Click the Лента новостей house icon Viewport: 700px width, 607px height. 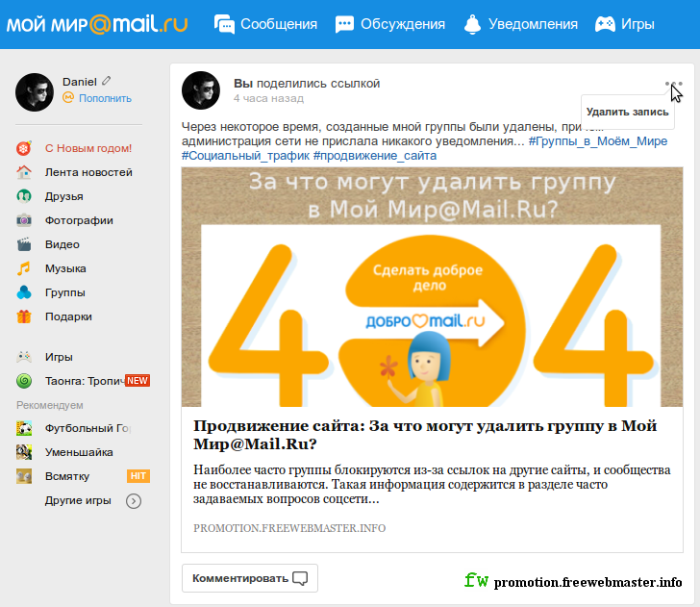[x=24, y=172]
